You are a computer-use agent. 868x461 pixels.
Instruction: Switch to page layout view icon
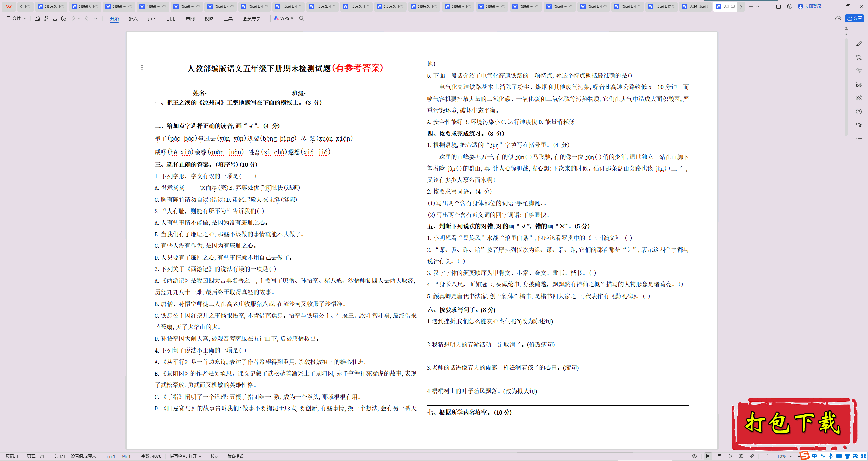tap(708, 456)
